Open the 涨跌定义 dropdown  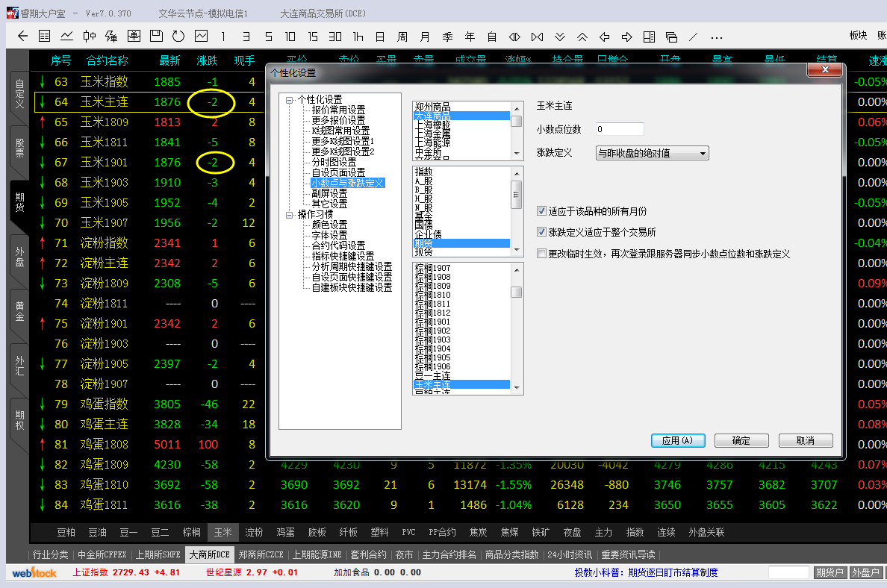point(651,153)
